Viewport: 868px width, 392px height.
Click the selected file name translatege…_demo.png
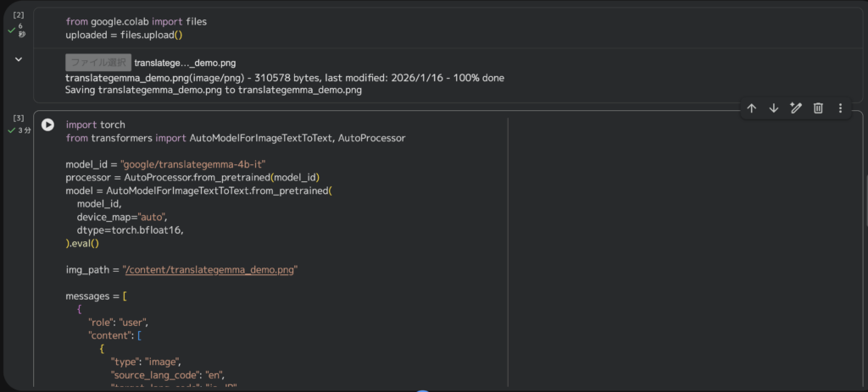click(185, 63)
